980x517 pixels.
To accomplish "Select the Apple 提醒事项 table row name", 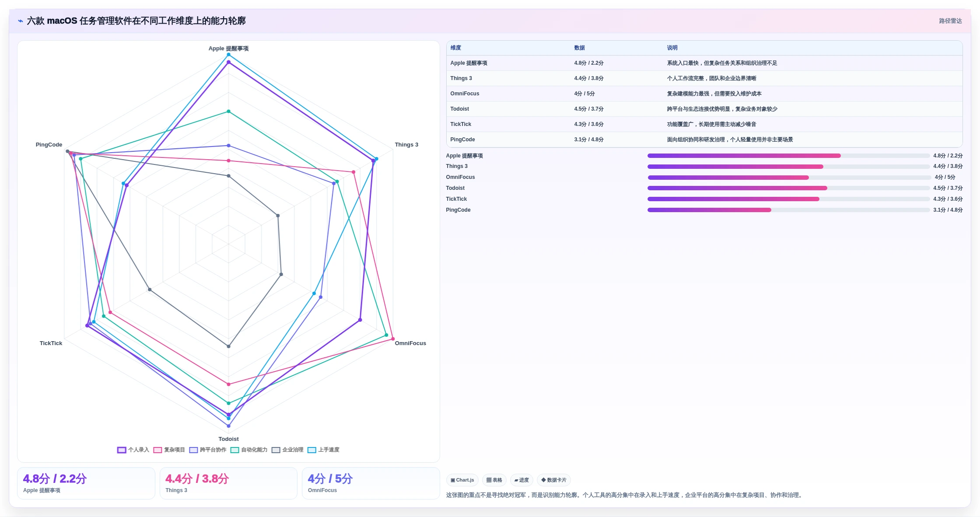I will (x=469, y=63).
